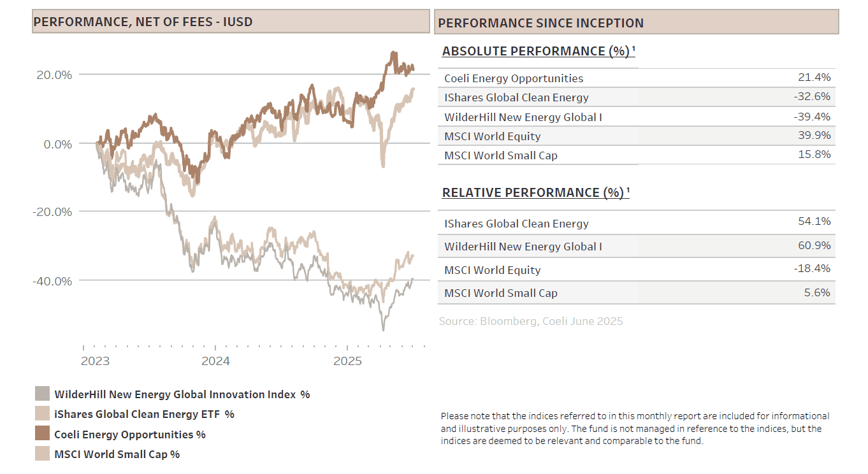Click the MSCI World Small Cap legend swatch

click(42, 454)
